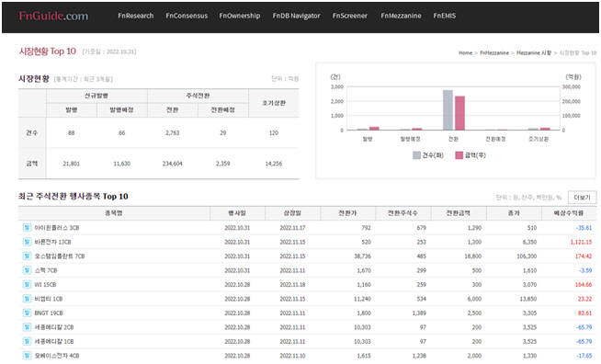Open the 세종메디칼 1CB row
This screenshot has height=364, width=601.
tap(307, 341)
